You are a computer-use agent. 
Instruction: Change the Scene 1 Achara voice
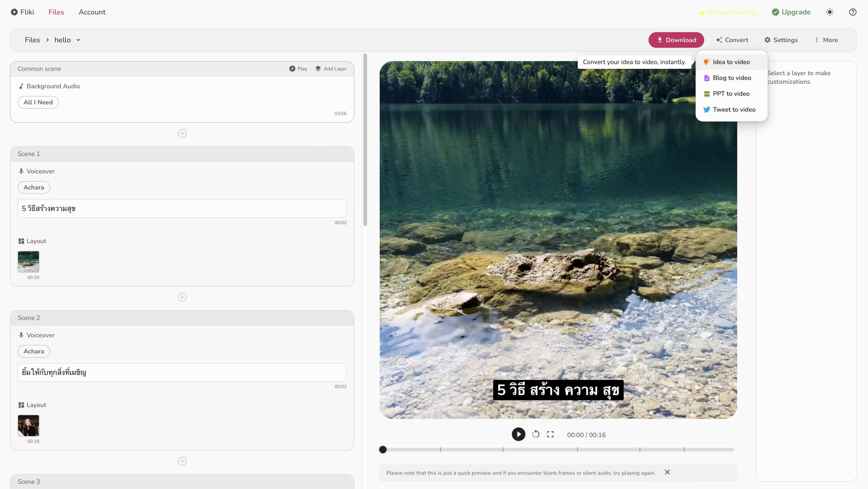pos(34,188)
